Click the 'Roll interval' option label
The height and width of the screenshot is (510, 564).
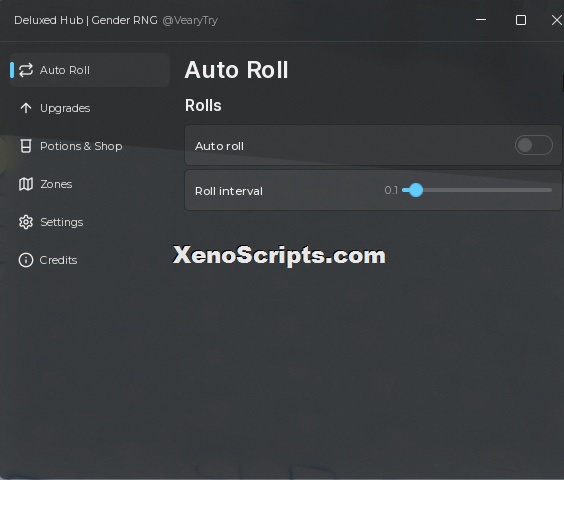(x=229, y=191)
